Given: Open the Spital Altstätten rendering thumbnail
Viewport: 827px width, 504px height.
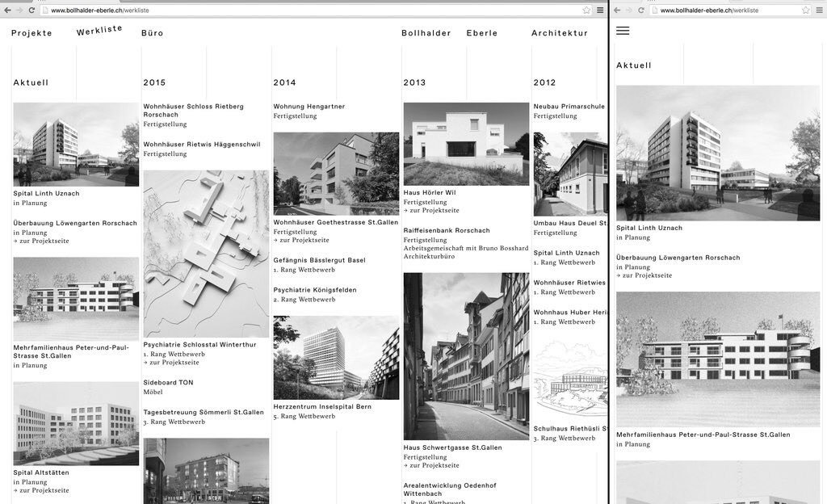Looking at the screenshot, I should point(76,424).
